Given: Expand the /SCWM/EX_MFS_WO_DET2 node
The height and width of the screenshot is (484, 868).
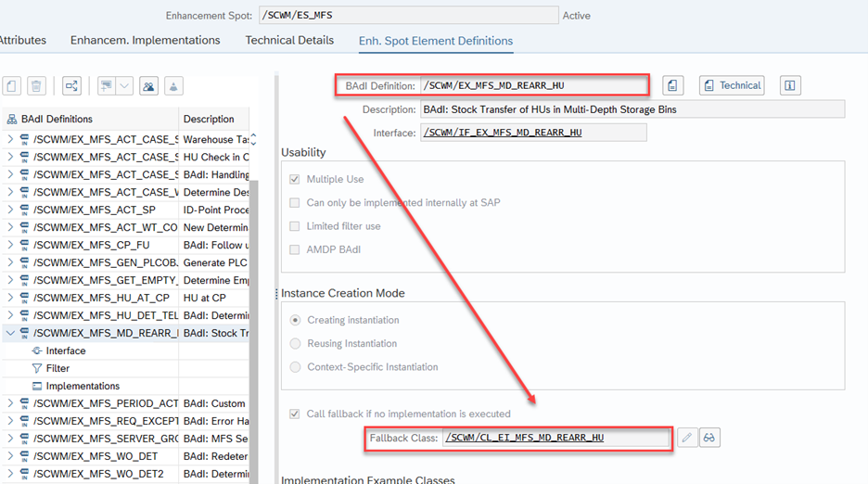Looking at the screenshot, I should point(10,474).
